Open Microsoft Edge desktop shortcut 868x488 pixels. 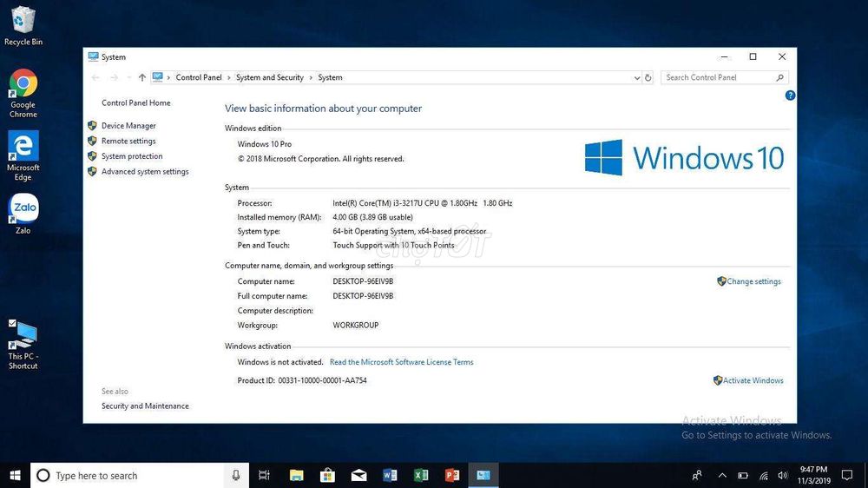23,155
